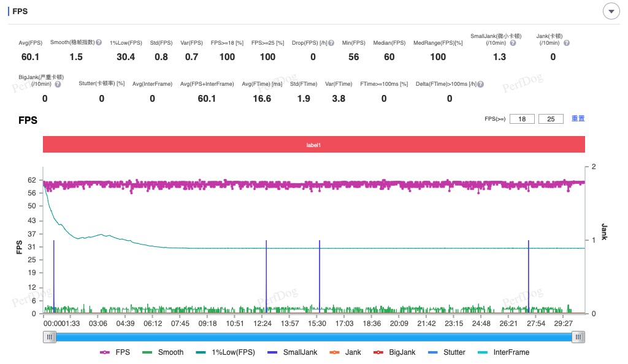Click help icon beside Drop(FPS) [/h]
Viewport: 628px width, 364px height.
tap(331, 43)
